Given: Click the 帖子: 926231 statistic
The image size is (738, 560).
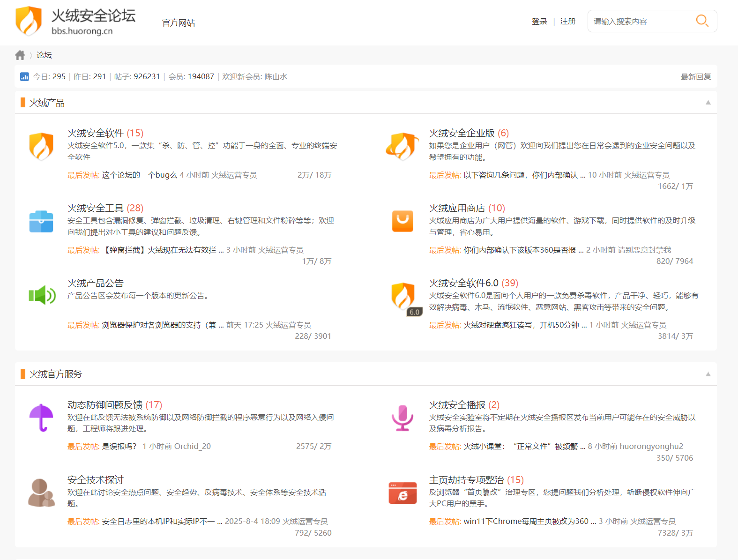Looking at the screenshot, I should [x=137, y=77].
